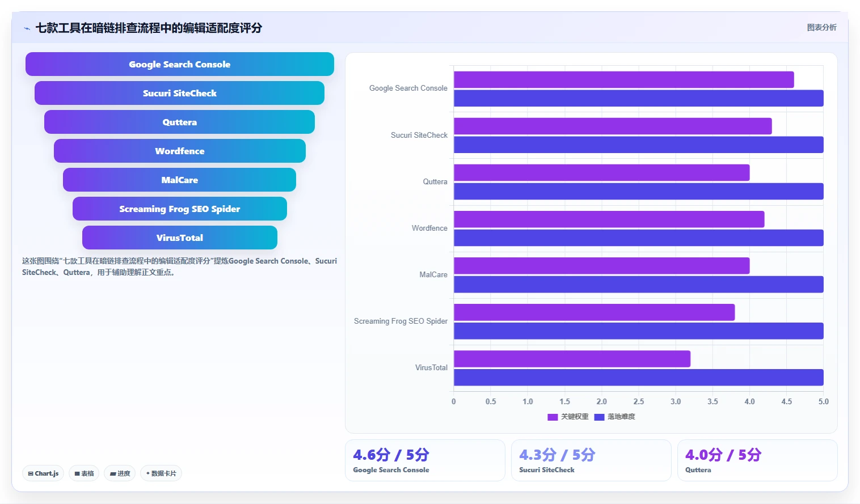Click the Screaming Frog SEO Spider y-axis label

click(x=401, y=321)
